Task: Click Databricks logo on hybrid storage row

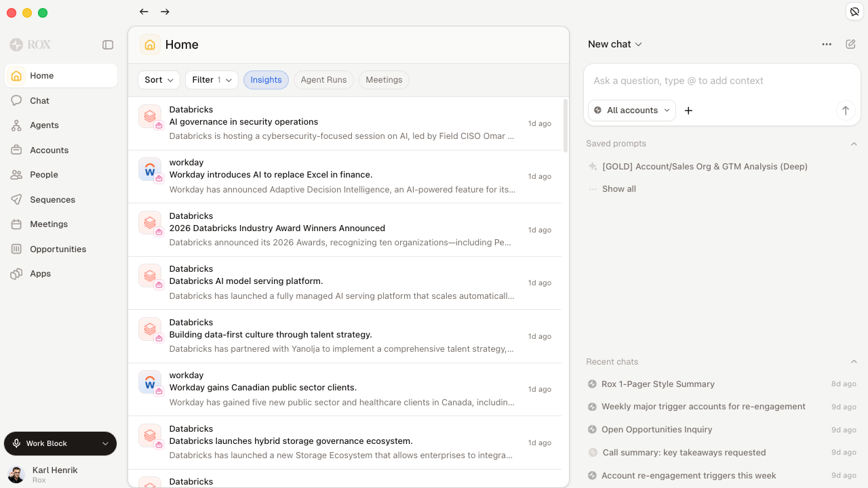Action: [150, 435]
